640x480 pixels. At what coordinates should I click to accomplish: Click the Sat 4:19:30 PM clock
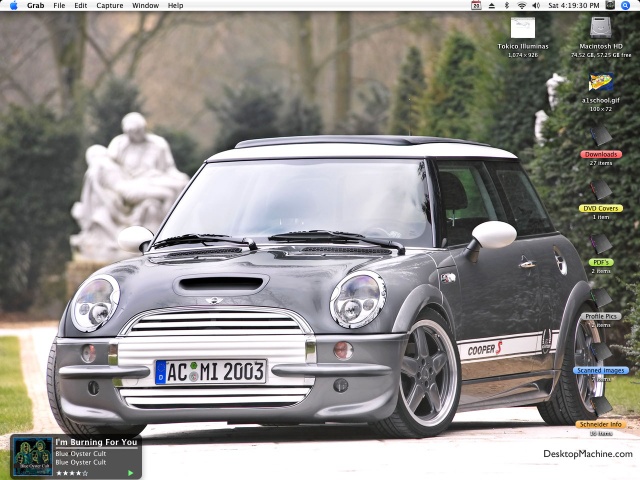coord(573,5)
